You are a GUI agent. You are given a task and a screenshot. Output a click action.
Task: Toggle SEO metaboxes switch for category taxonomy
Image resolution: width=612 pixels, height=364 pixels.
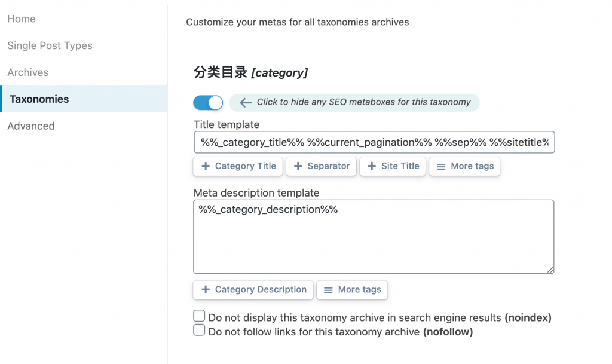click(x=208, y=102)
